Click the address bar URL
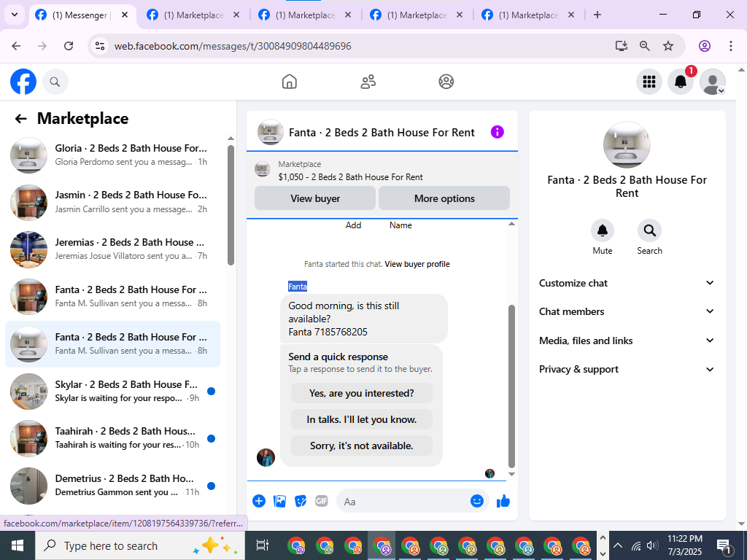 pos(233,46)
